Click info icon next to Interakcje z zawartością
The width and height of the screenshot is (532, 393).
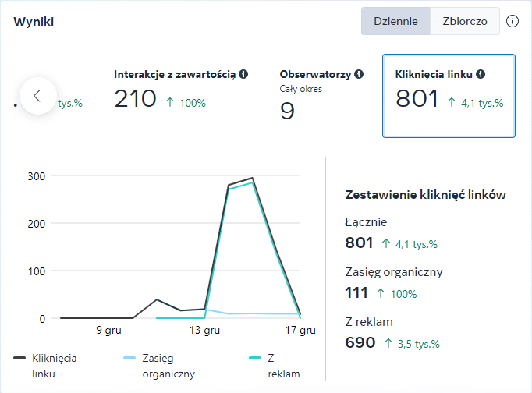243,74
